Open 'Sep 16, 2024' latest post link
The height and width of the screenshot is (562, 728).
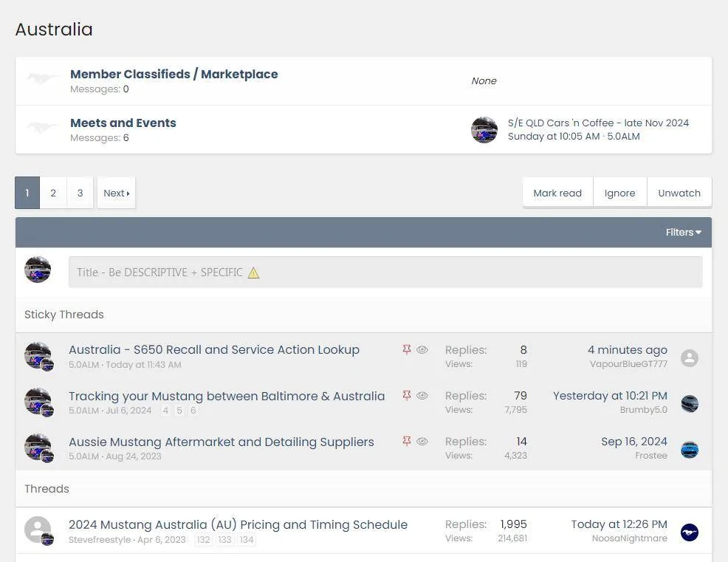(x=634, y=442)
